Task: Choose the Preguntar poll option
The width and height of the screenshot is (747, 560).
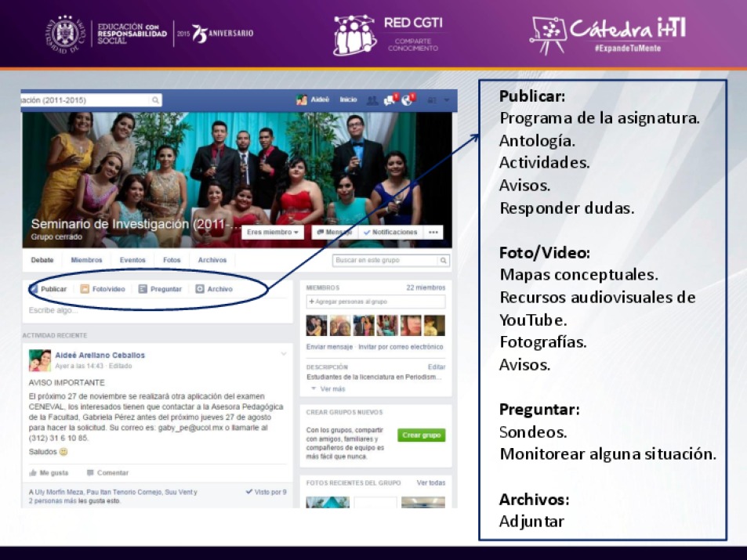Action: (160, 289)
